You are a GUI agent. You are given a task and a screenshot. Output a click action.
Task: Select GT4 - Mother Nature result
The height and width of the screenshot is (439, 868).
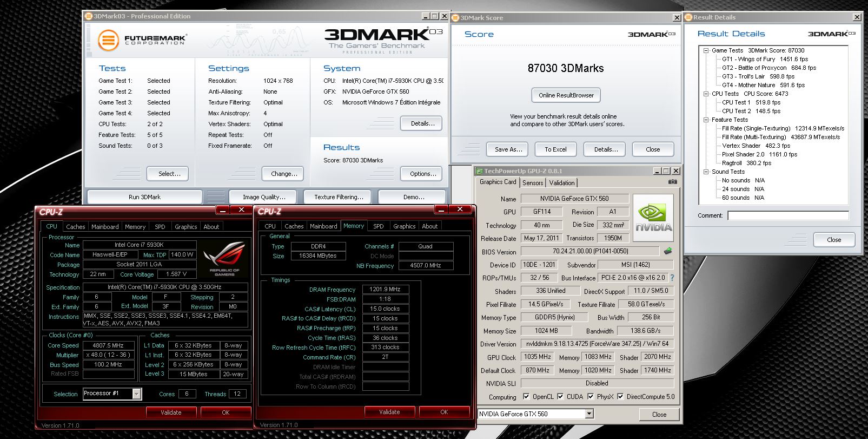(x=763, y=85)
